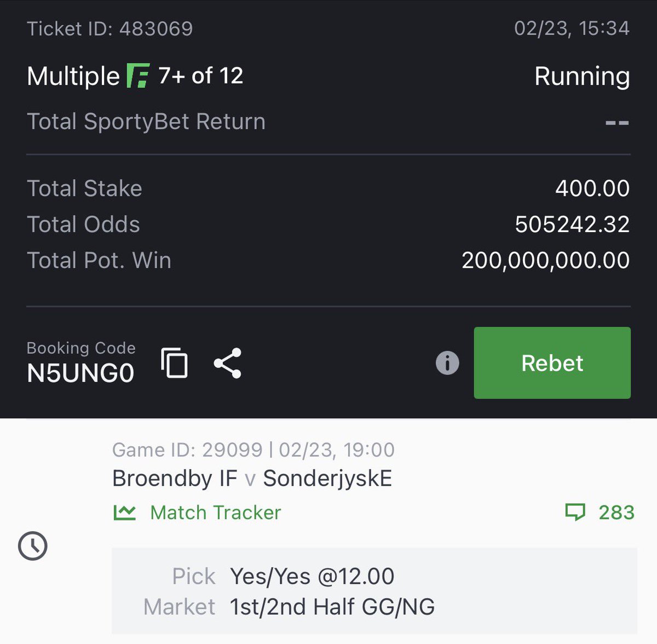Image resolution: width=657 pixels, height=644 pixels.
Task: Open the Broendby IF v SonderjyskE match
Action: [x=252, y=479]
